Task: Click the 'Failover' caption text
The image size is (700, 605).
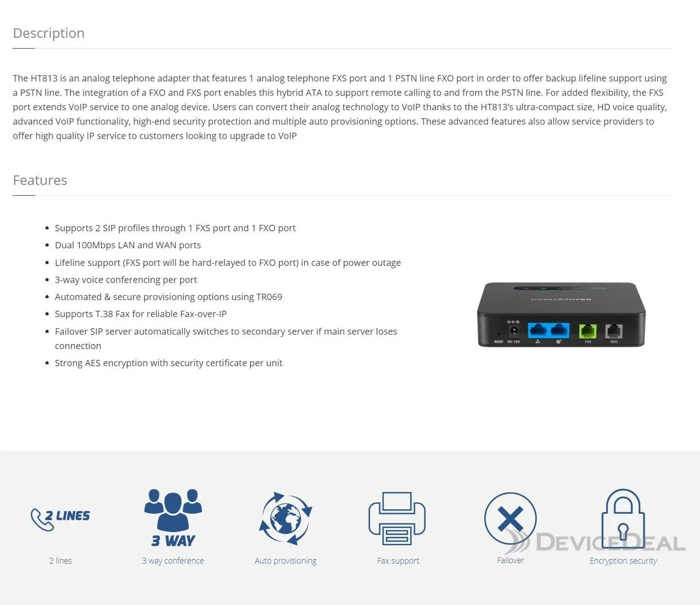Action: coord(510,560)
